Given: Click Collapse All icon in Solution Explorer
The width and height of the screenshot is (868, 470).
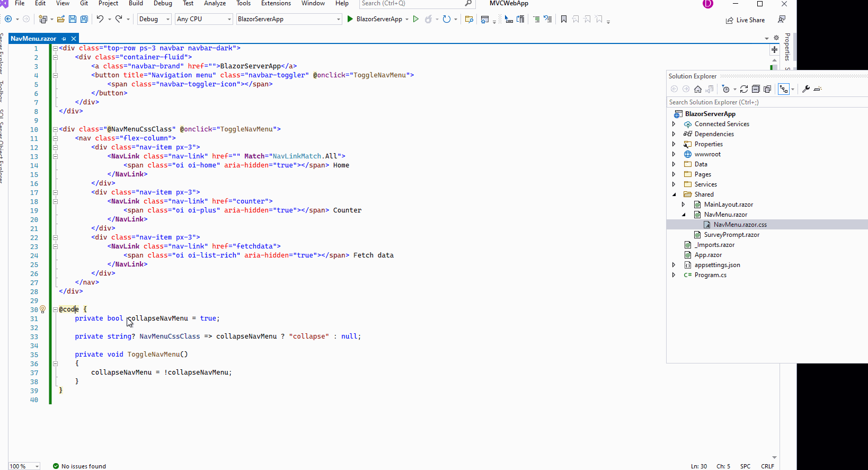Looking at the screenshot, I should pos(756,89).
